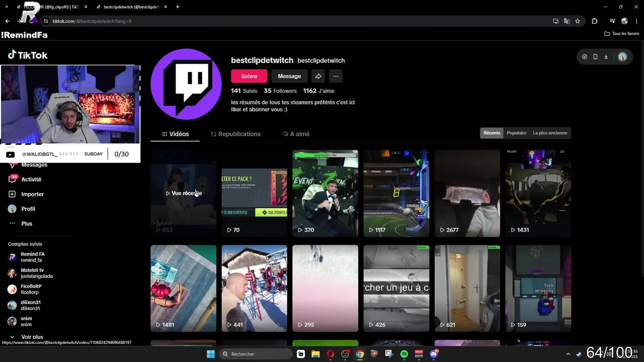644x362 pixels.
Task: Click the Message button
Action: [x=289, y=76]
